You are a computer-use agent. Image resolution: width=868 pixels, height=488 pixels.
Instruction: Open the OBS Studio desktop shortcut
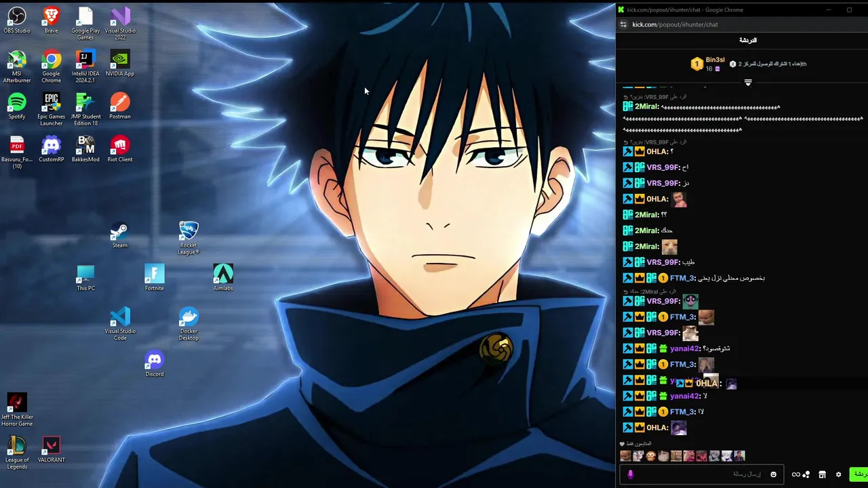point(17,20)
